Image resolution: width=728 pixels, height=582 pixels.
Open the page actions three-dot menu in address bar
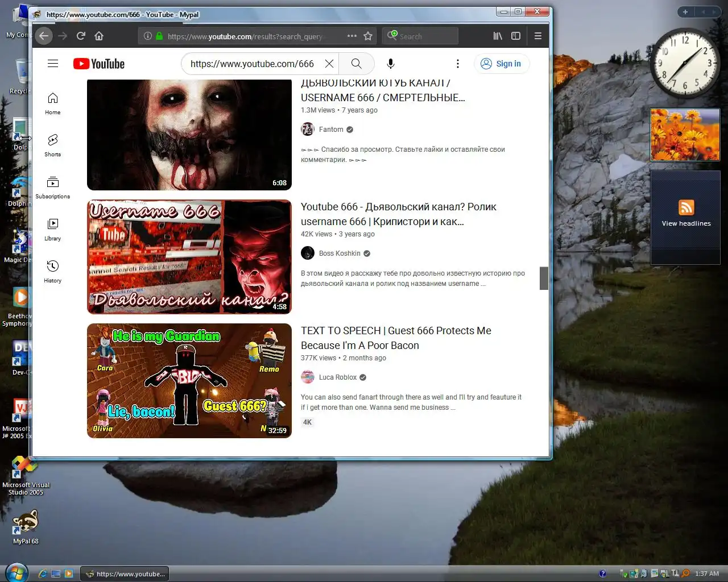pos(352,36)
